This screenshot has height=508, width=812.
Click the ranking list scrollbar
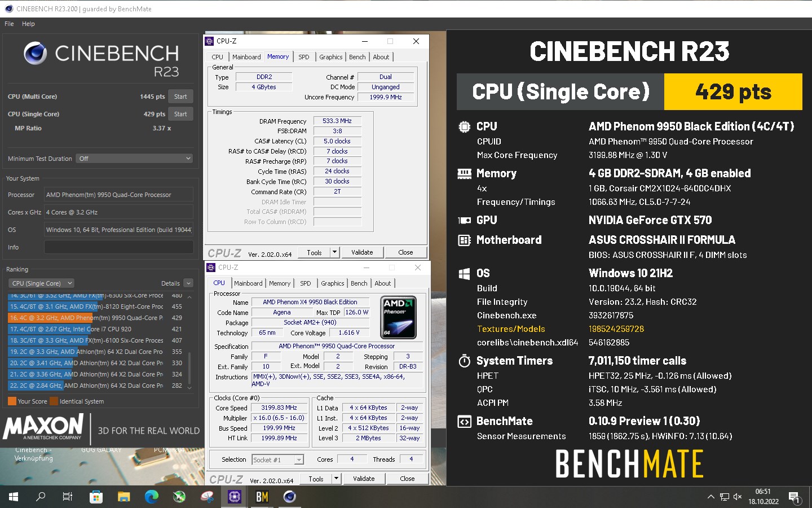point(189,368)
